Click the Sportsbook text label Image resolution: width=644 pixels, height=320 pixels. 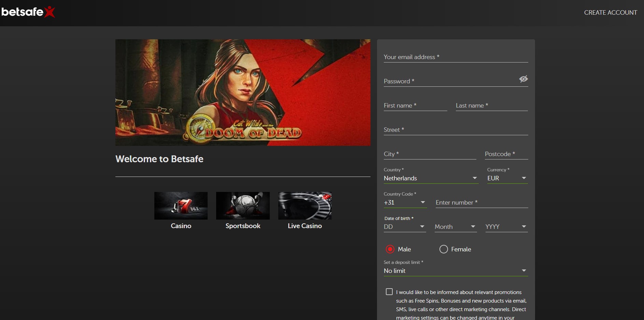(x=243, y=226)
